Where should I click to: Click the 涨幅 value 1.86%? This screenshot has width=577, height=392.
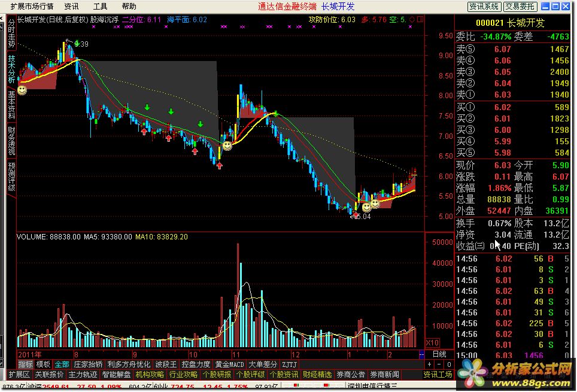[499, 188]
